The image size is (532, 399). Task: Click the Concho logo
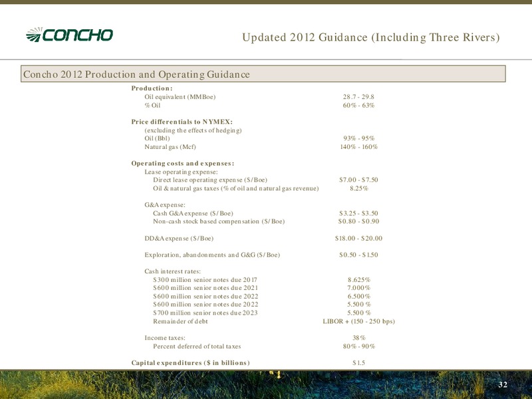point(69,35)
